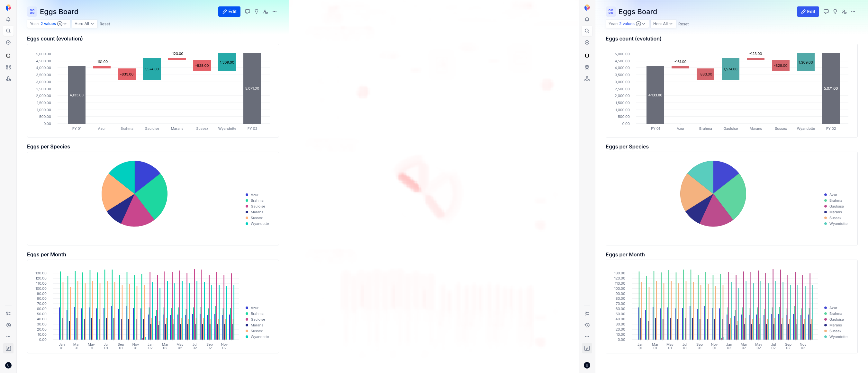Open boards four-squares icon in left sidebar
This screenshot has width=868, height=373.
click(8, 67)
